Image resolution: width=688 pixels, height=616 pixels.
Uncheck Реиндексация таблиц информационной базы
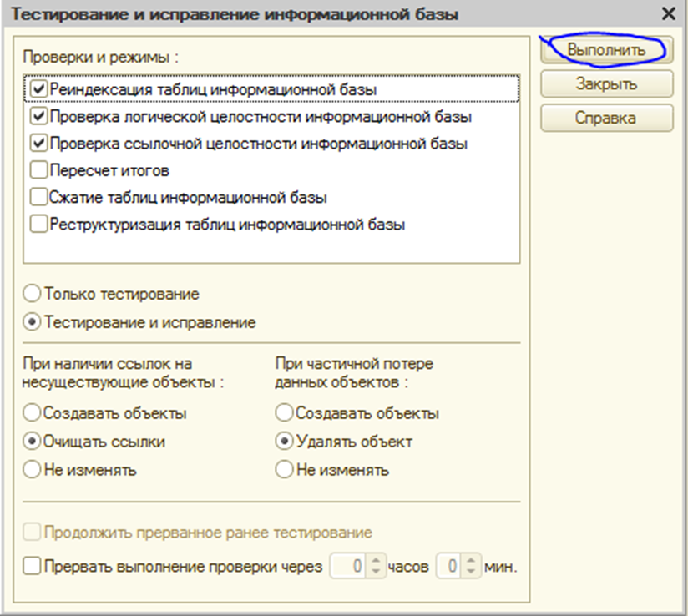point(38,88)
